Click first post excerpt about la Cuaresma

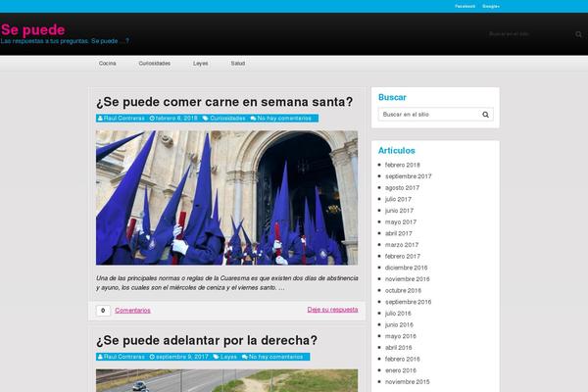tap(227, 283)
